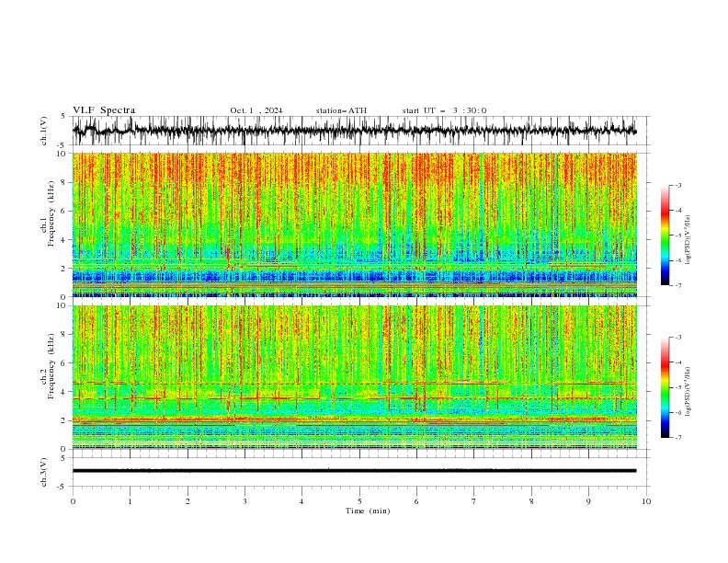The height and width of the screenshot is (563, 728).
Task: Click time axis tick label "1"
Action: tap(130, 501)
